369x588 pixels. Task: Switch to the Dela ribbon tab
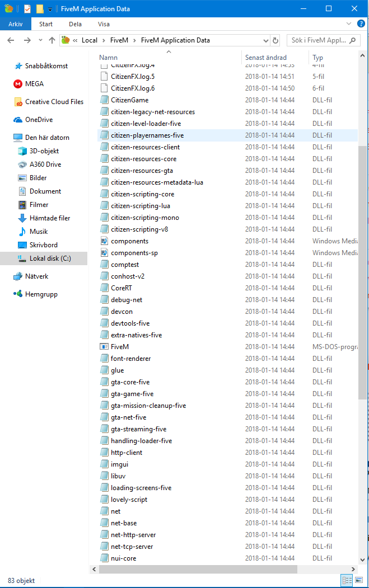pyautogui.click(x=75, y=24)
